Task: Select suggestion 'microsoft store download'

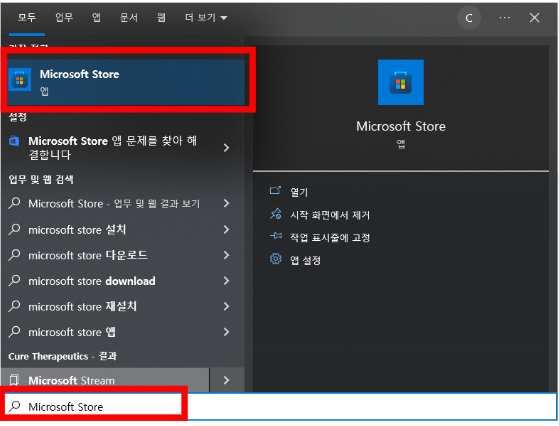Action: pos(92,281)
